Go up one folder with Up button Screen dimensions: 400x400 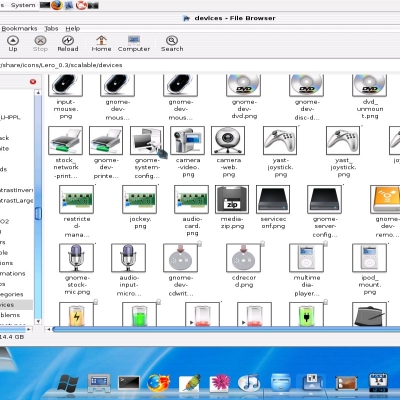[13, 44]
